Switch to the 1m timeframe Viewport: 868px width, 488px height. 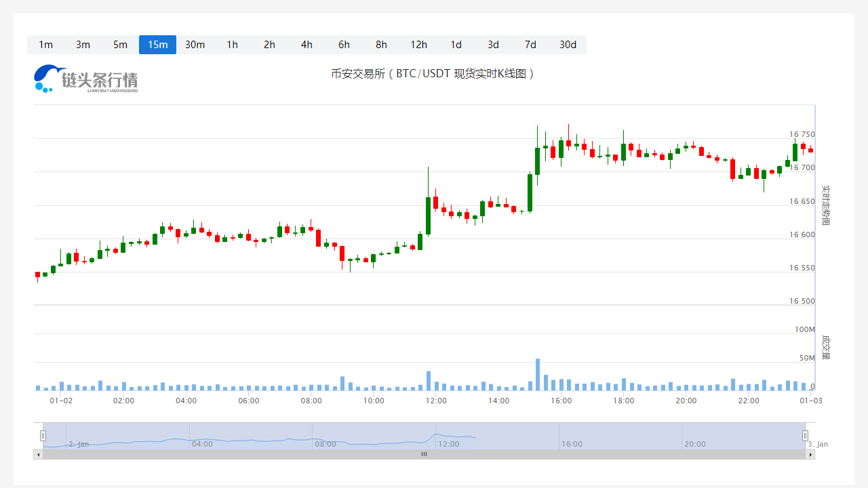point(45,45)
